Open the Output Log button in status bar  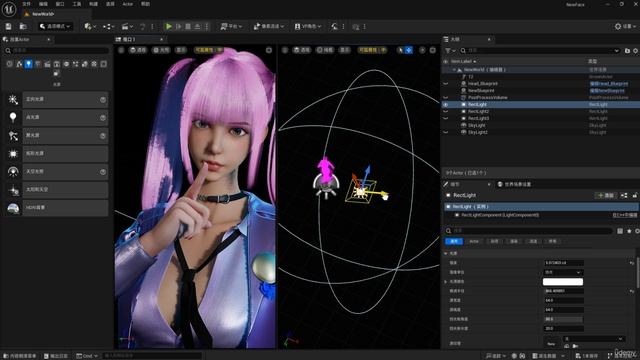56,356
